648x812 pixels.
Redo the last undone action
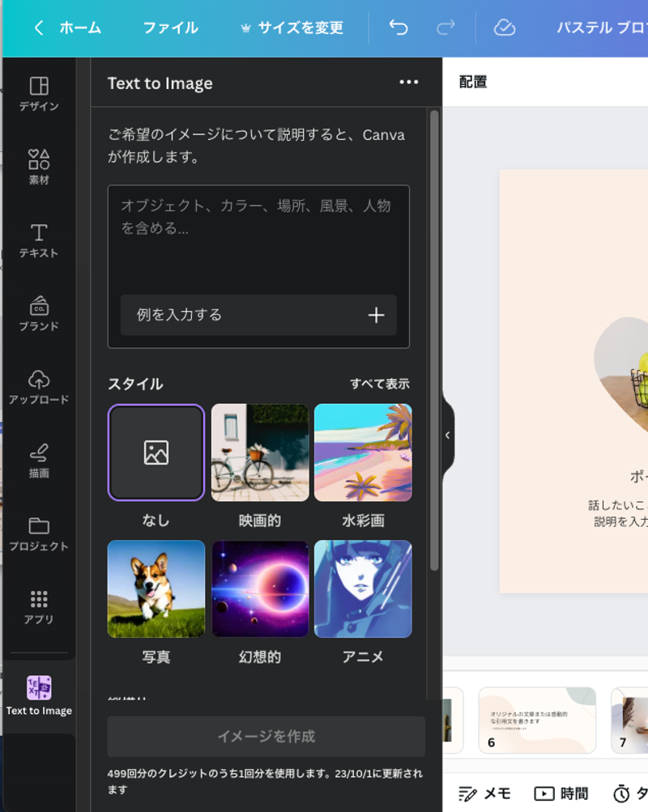(446, 28)
